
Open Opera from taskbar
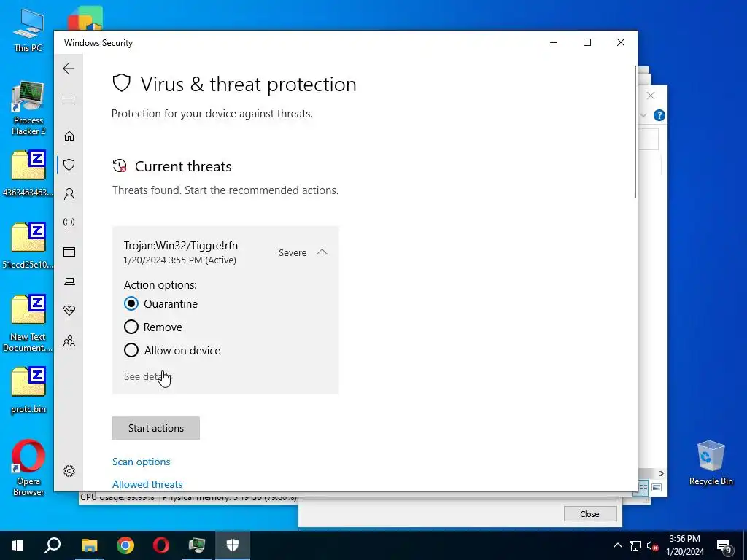tap(161, 545)
